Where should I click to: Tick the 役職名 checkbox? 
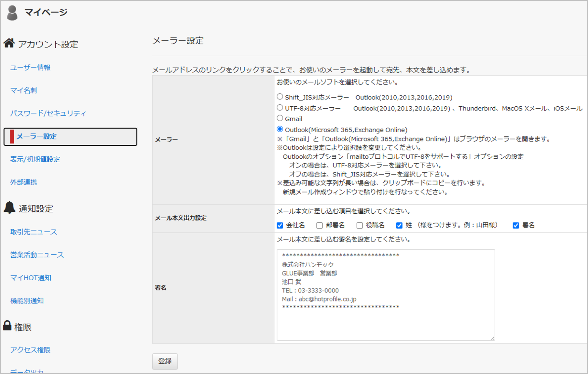pos(360,226)
